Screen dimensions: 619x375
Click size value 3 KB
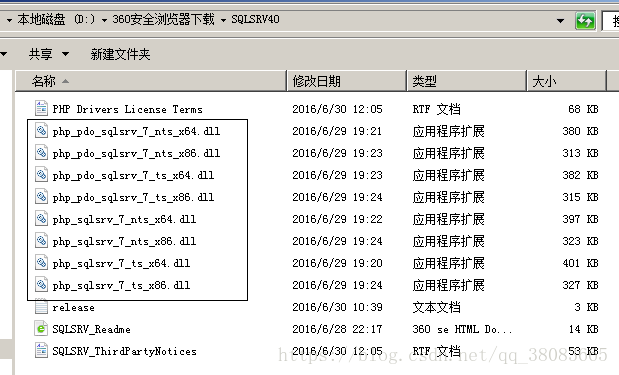tap(586, 307)
